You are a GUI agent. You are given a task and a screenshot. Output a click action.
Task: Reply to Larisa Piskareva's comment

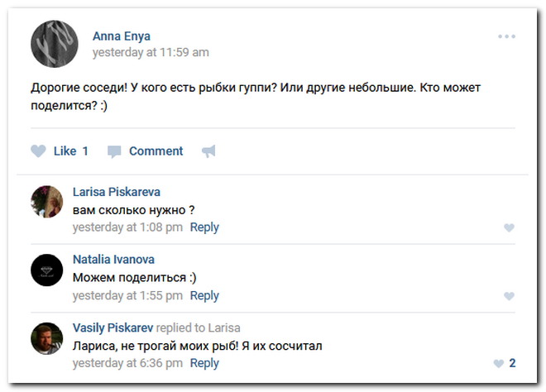coord(204,227)
